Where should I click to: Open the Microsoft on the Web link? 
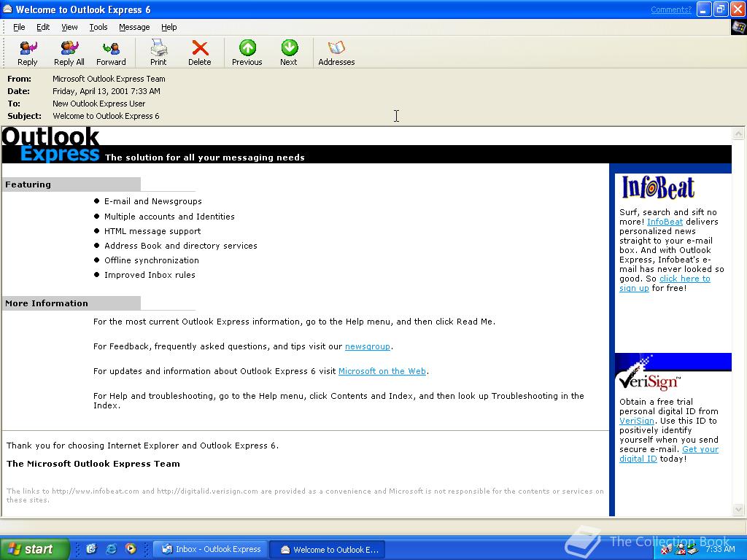(382, 371)
